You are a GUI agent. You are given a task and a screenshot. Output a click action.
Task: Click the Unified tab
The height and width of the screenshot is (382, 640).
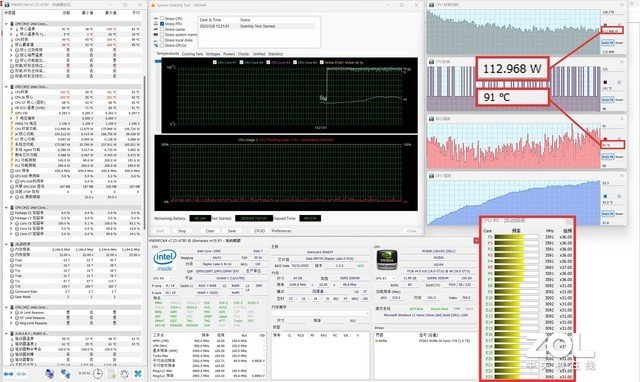(x=259, y=53)
